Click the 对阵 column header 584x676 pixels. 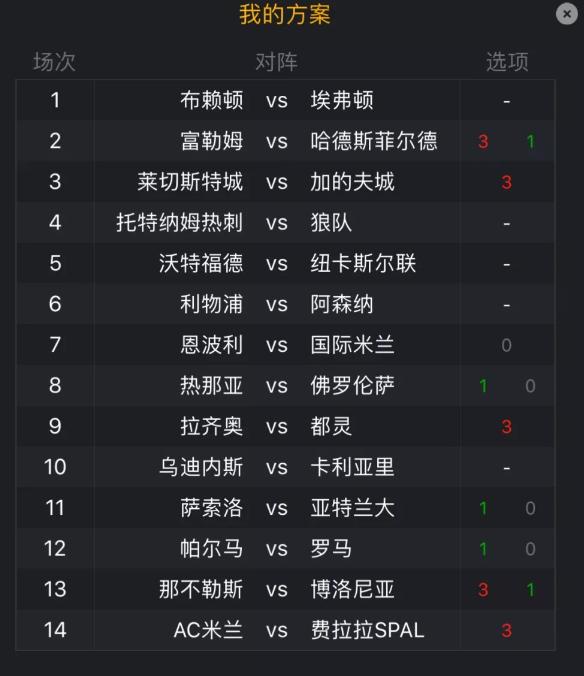point(277,62)
